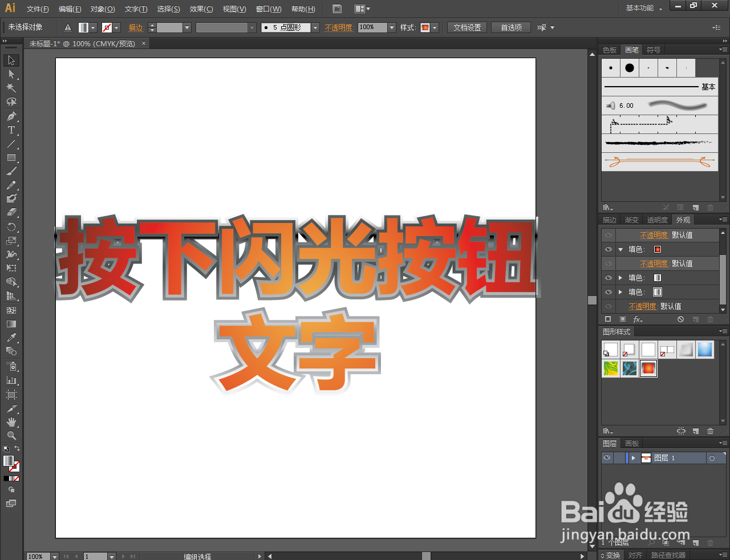Image resolution: width=730 pixels, height=560 pixels.
Task: Select the Pen tool
Action: [x=11, y=115]
